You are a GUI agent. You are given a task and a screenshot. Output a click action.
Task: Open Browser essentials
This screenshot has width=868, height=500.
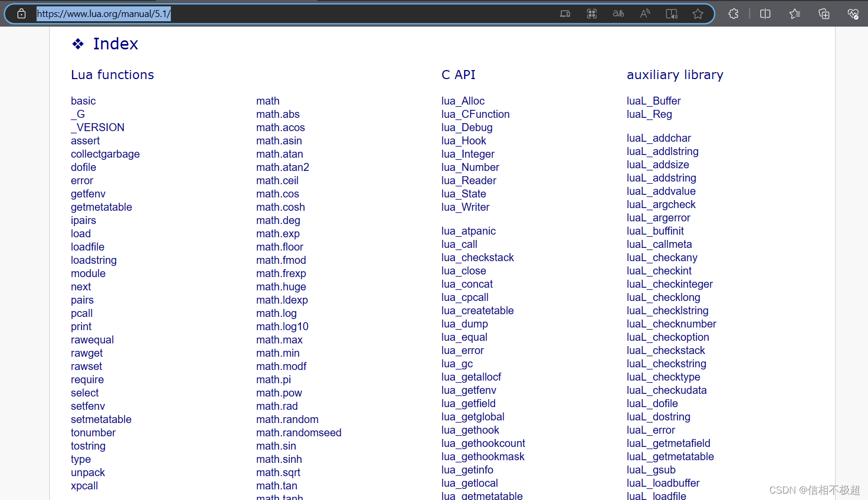[853, 14]
